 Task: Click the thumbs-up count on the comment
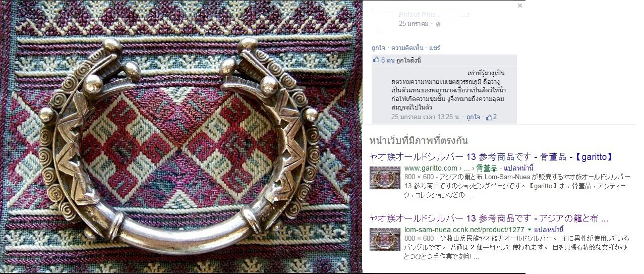point(491,117)
